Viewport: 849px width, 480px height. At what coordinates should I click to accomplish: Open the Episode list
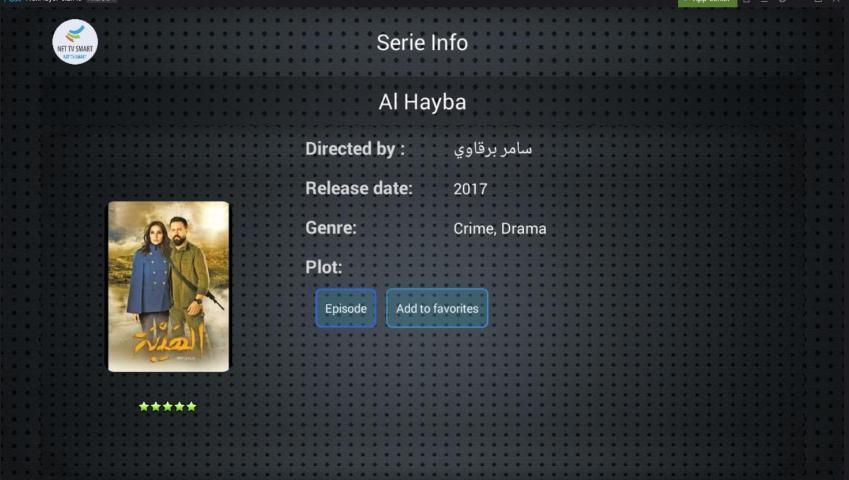345,308
